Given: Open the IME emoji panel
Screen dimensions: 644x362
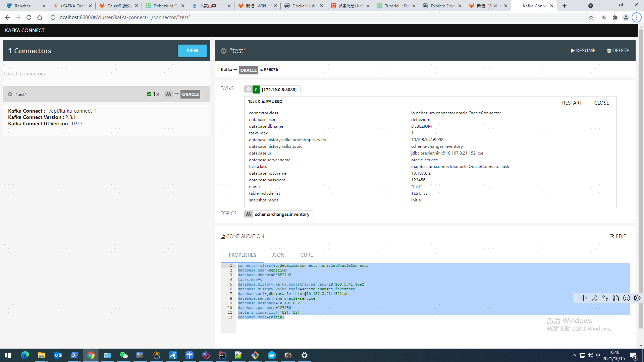Looking at the screenshot, I should [626, 298].
